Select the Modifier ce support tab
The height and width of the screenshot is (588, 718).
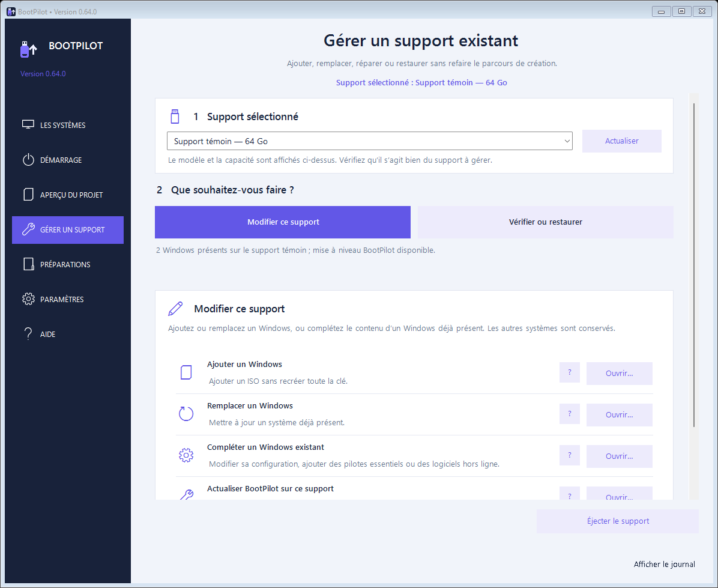pos(283,222)
